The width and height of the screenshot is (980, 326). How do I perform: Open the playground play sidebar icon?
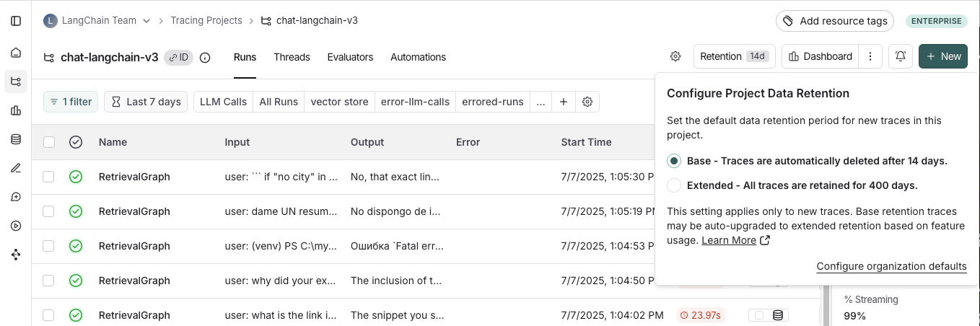[16, 226]
